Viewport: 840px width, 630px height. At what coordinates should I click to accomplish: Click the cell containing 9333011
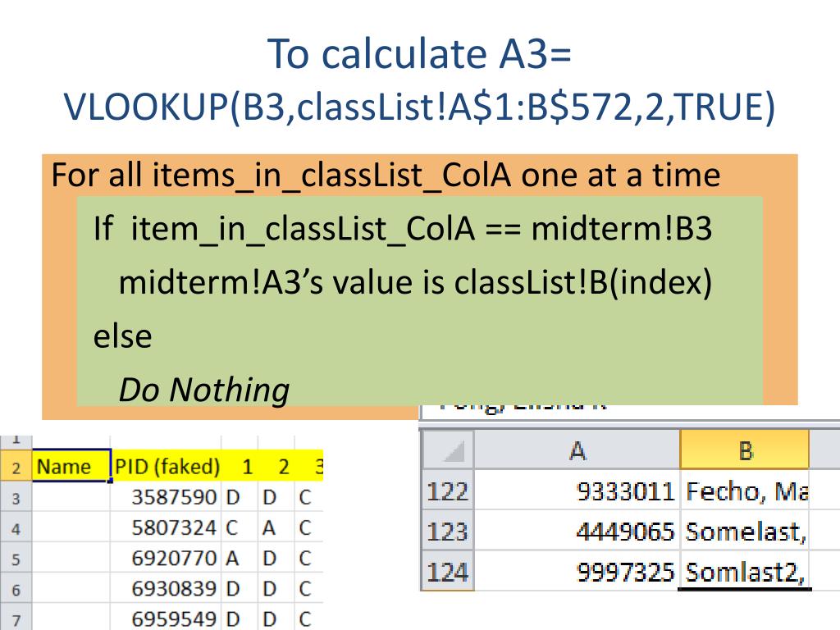[577, 491]
